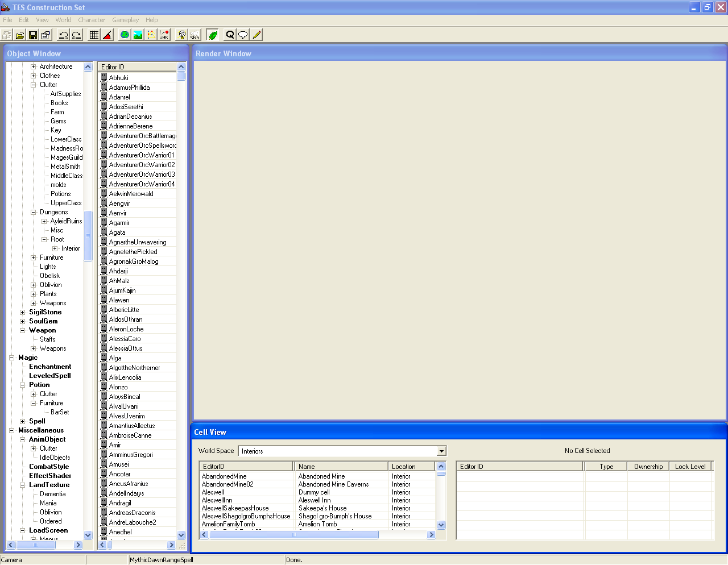Click the object tree vertical scrollbar thumb
Viewport: 728px width, 565px height.
(x=88, y=236)
